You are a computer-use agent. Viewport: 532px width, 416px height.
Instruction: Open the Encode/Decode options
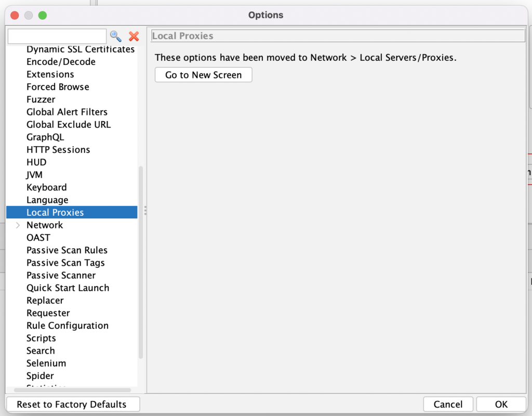(x=61, y=62)
